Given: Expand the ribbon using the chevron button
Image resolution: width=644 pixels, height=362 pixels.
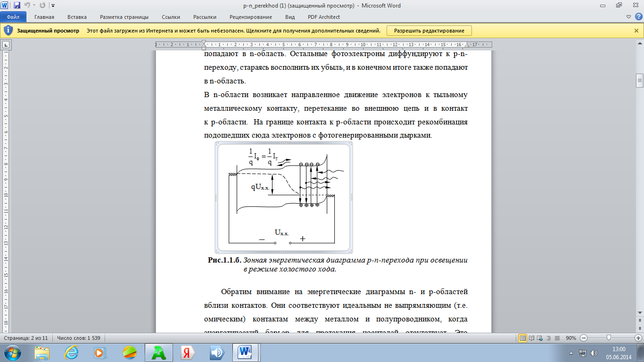Looking at the screenshot, I should (x=628, y=17).
